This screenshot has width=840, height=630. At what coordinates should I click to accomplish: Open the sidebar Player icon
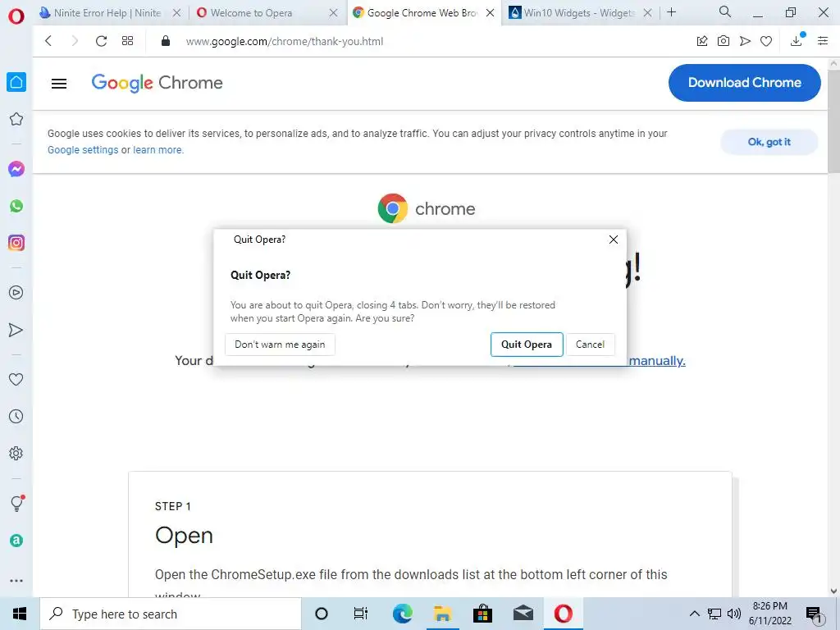click(16, 293)
